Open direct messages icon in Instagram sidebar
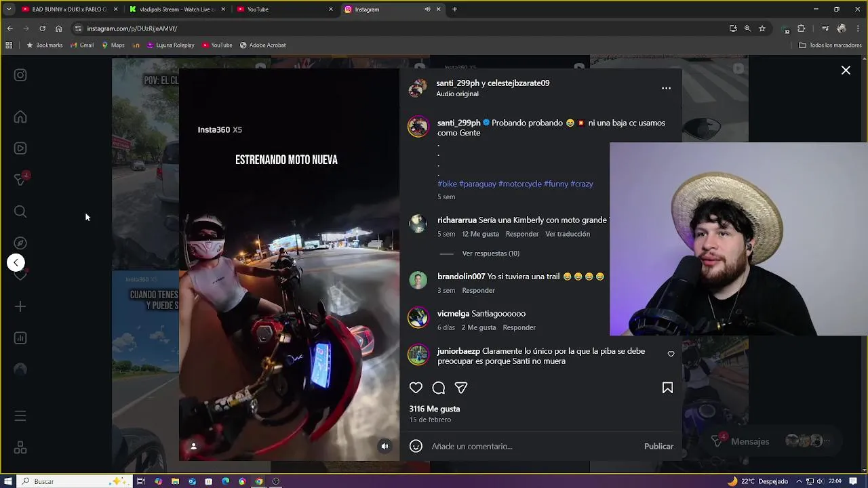Image resolution: width=868 pixels, height=488 pixels. [x=20, y=180]
